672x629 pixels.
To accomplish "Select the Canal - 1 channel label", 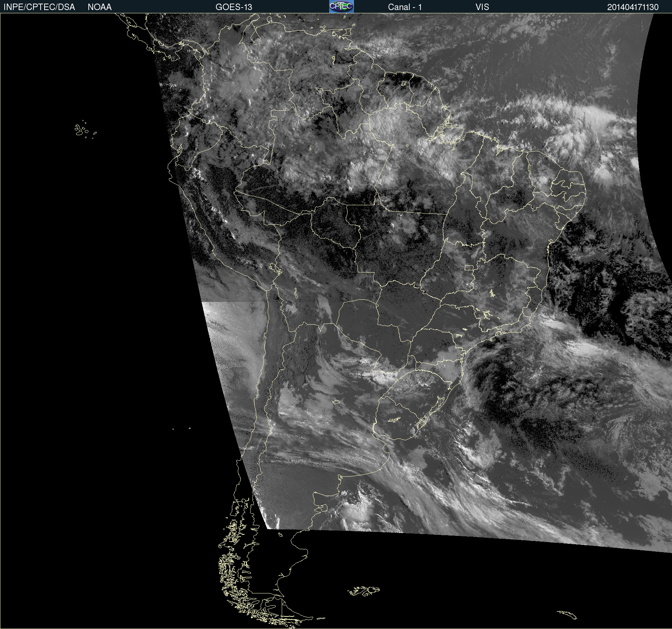I will tap(405, 7).
